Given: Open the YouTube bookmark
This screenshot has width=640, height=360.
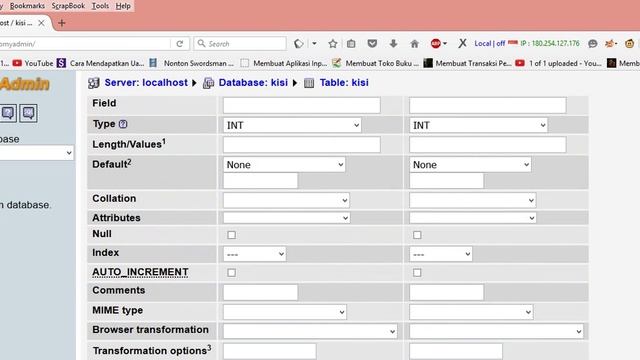Looking at the screenshot, I should (x=33, y=63).
